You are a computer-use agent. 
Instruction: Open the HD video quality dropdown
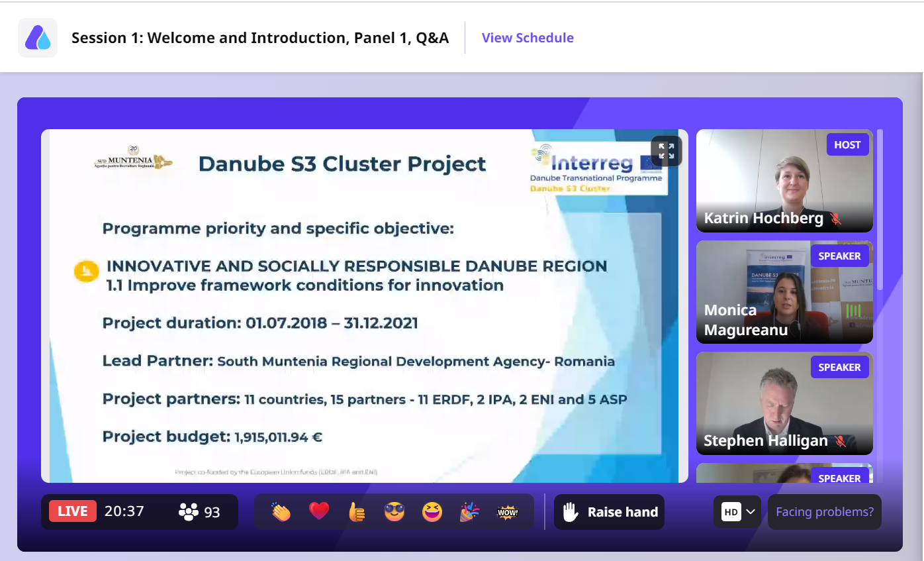737,511
